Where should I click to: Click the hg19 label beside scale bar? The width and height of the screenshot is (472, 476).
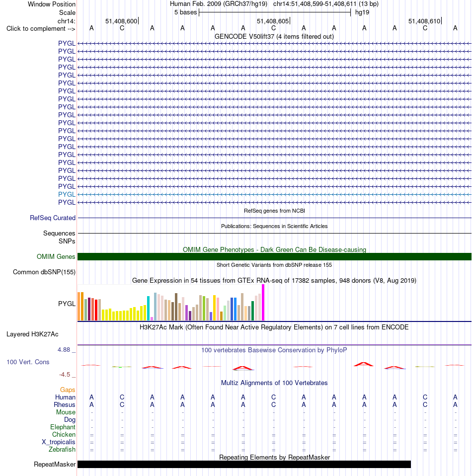click(x=362, y=12)
